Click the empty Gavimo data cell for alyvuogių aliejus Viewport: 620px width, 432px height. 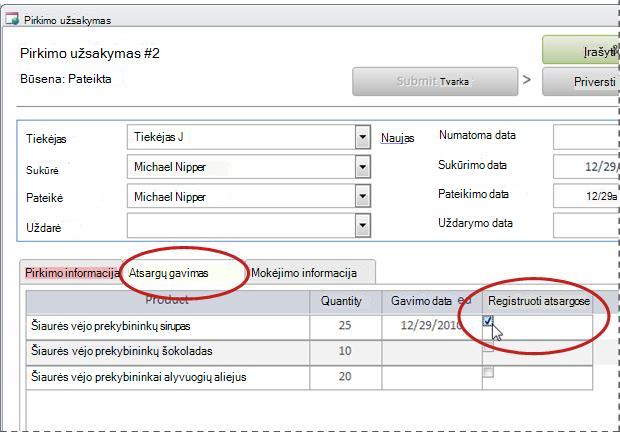pyautogui.click(x=431, y=377)
